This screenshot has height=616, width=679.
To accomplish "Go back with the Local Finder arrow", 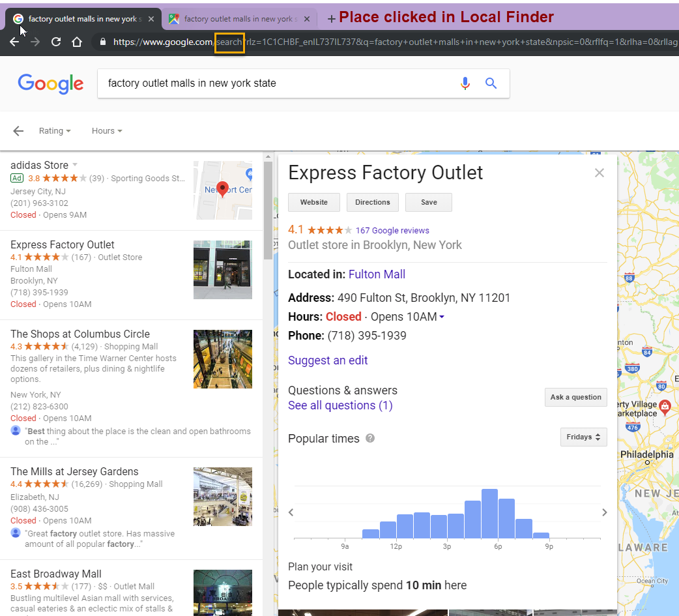I will [x=18, y=131].
